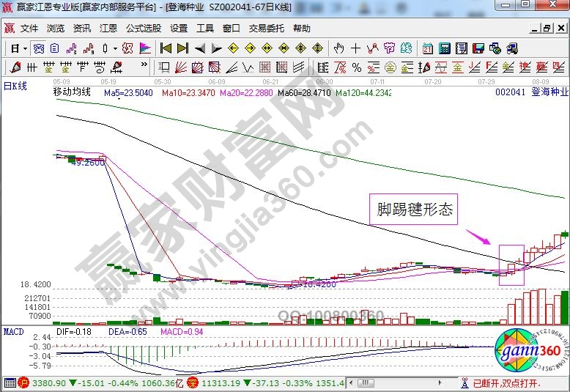Screen dimensions: 570x392
Task: Open the calendar icon in toolbar
Action: 428,49
